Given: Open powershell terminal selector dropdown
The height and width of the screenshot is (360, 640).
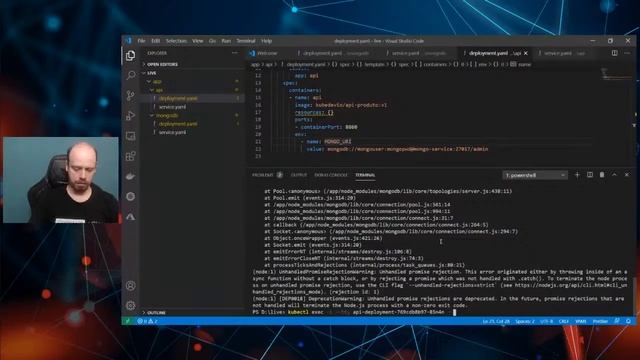Looking at the screenshot, I should tap(535, 175).
